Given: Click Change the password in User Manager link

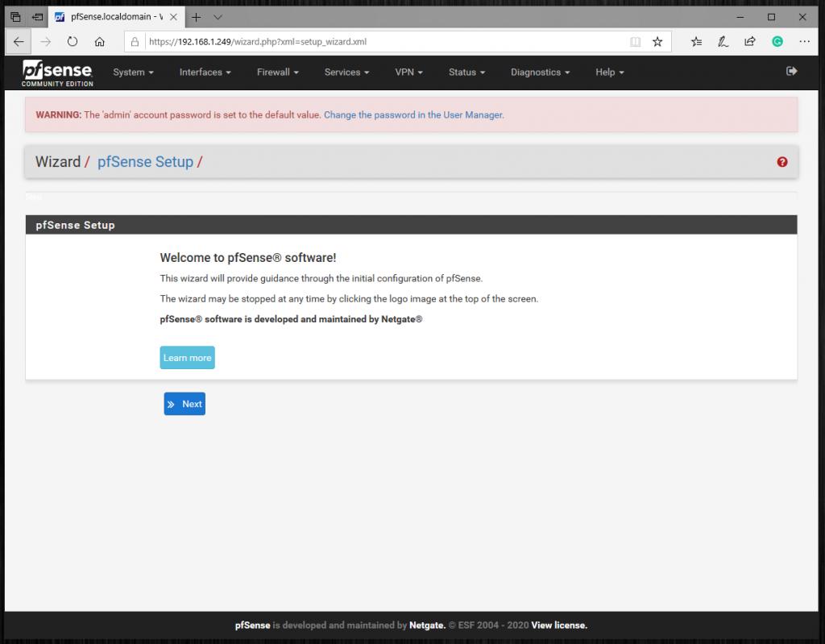Looking at the screenshot, I should coord(413,114).
